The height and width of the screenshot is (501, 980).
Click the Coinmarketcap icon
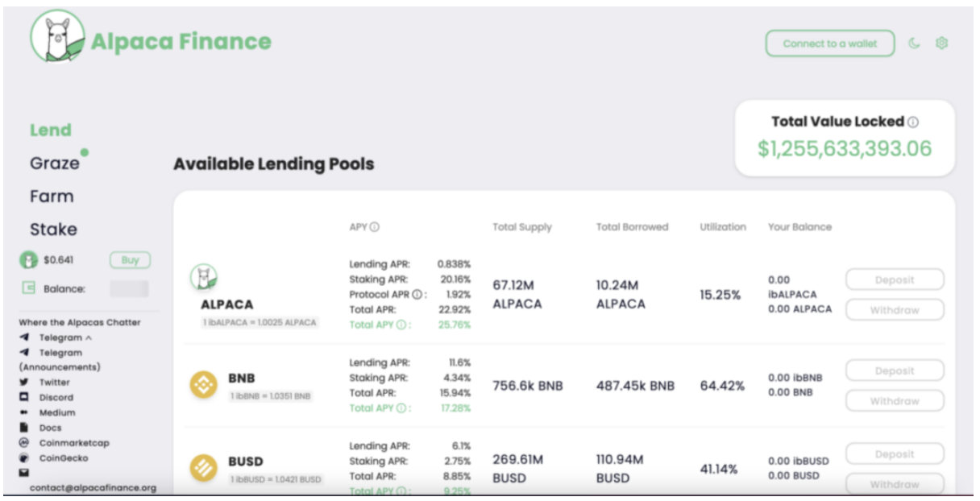(x=24, y=443)
